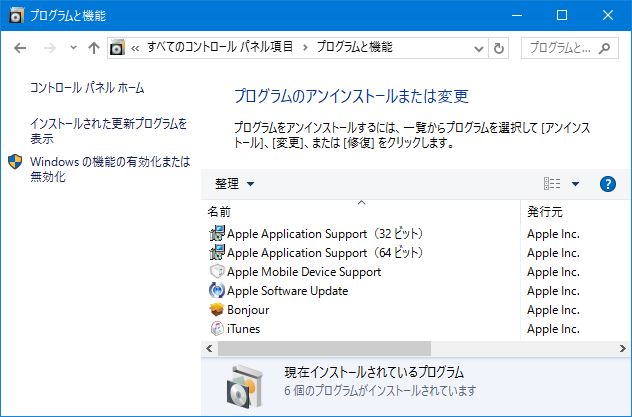Click the Apple Software Update icon
Viewport: 632px width, 417px height.
pos(217,290)
